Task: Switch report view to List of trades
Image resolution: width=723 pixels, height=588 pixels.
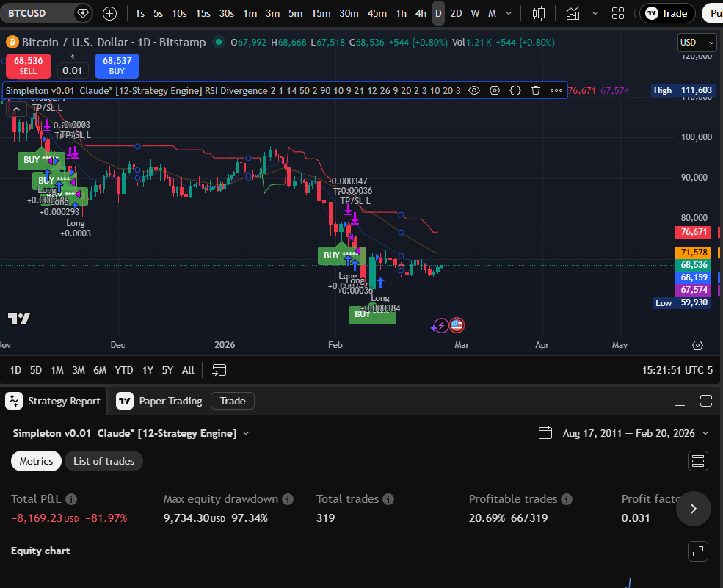Action: [x=103, y=461]
